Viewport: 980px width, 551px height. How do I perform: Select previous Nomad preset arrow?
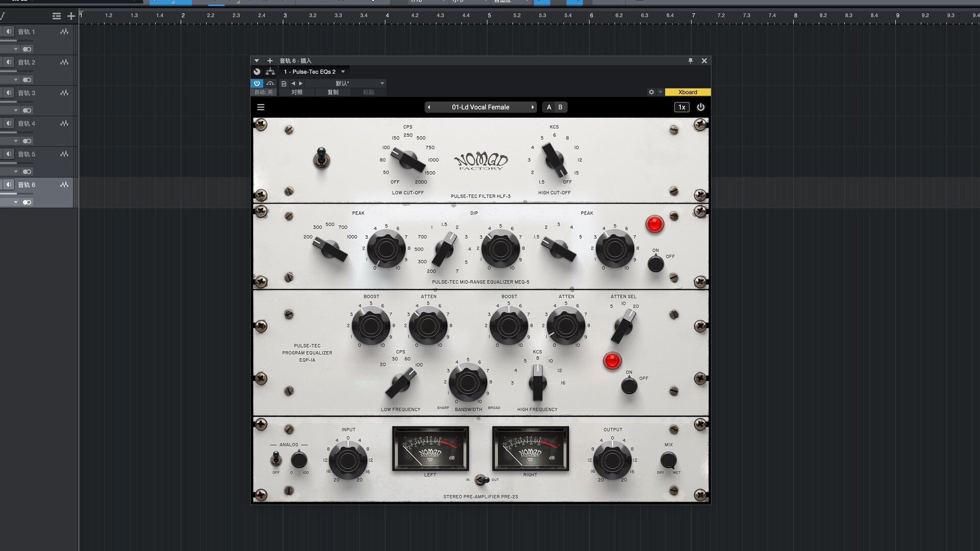[x=429, y=107]
